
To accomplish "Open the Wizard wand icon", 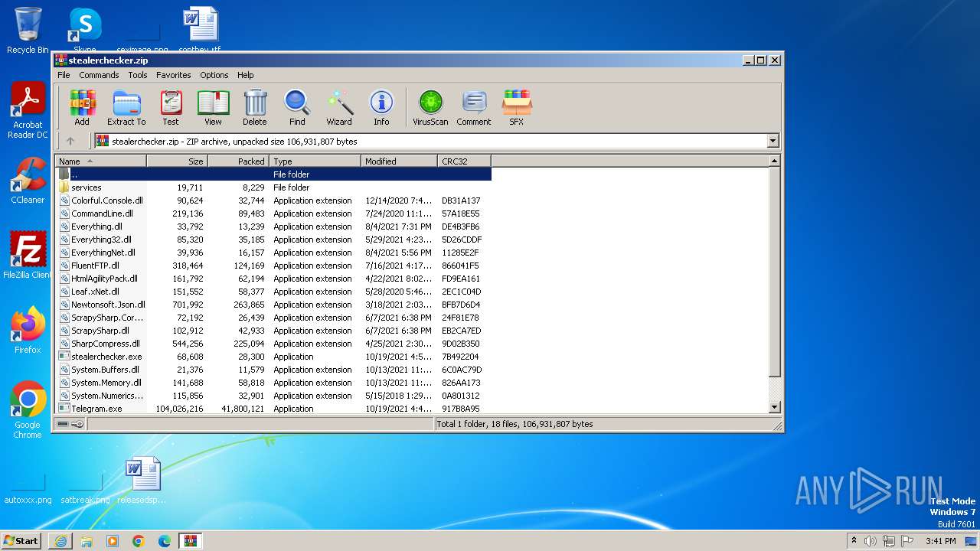I will 339,107.
